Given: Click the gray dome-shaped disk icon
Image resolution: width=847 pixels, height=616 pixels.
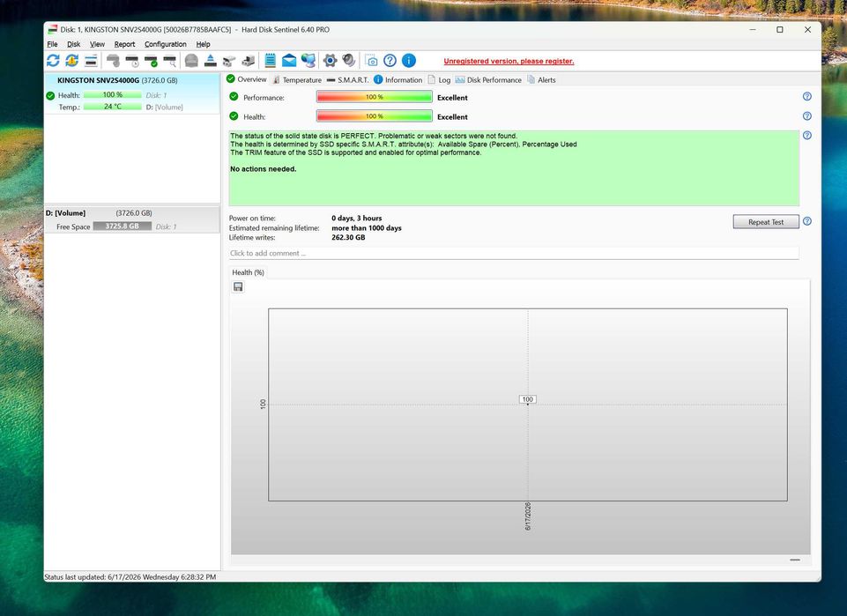Looking at the screenshot, I should point(191,61).
